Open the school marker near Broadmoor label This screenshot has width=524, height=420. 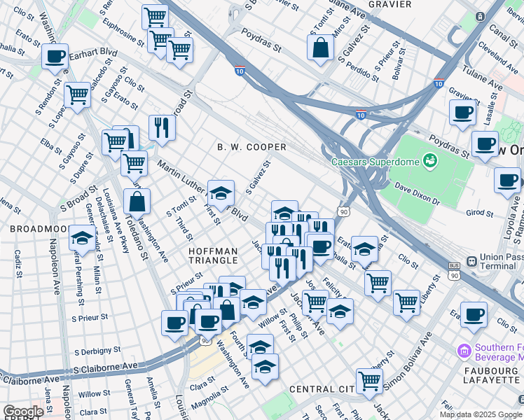tap(82, 239)
